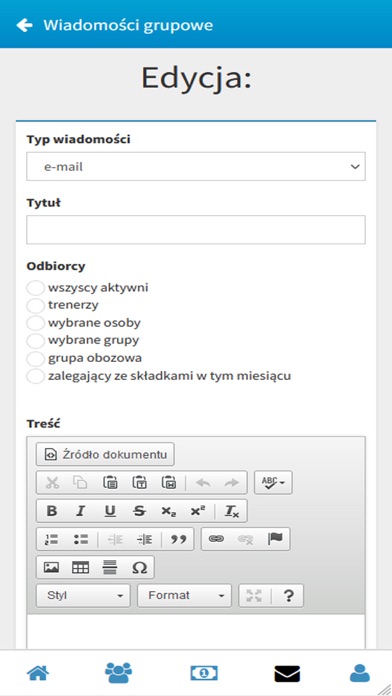This screenshot has height=696, width=392.
Task: Select the wszyscy aktywni recipients option
Action: (35, 288)
